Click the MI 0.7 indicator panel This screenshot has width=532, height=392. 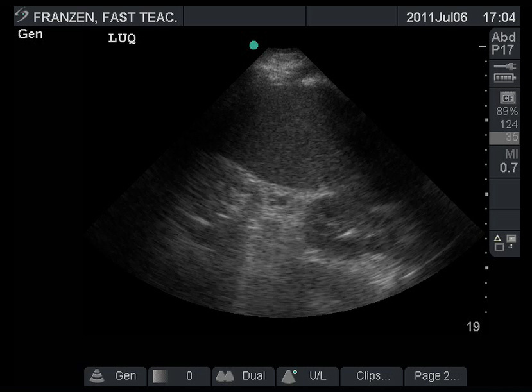pos(504,161)
